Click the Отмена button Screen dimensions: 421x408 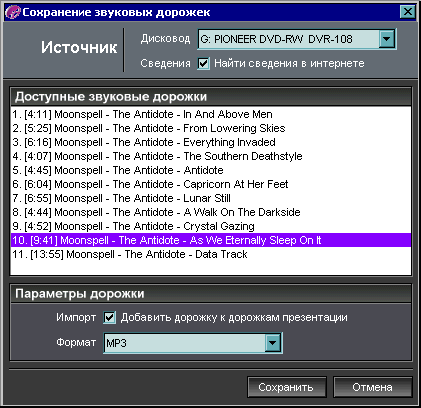[x=372, y=387]
